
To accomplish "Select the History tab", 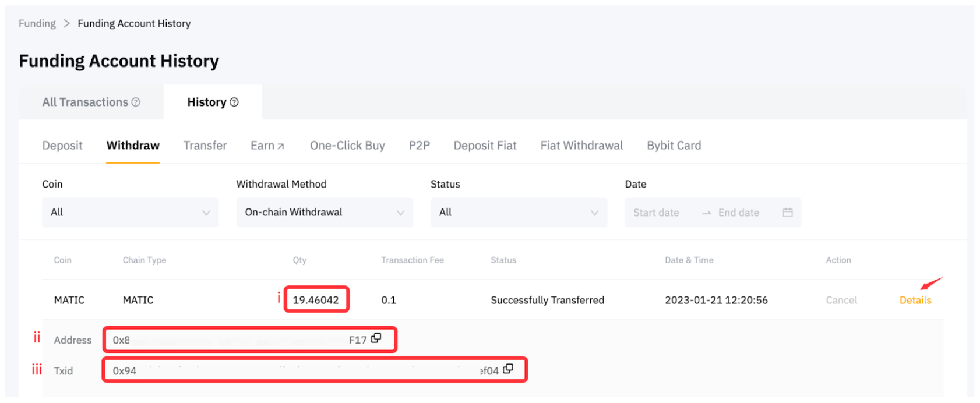I will (206, 102).
